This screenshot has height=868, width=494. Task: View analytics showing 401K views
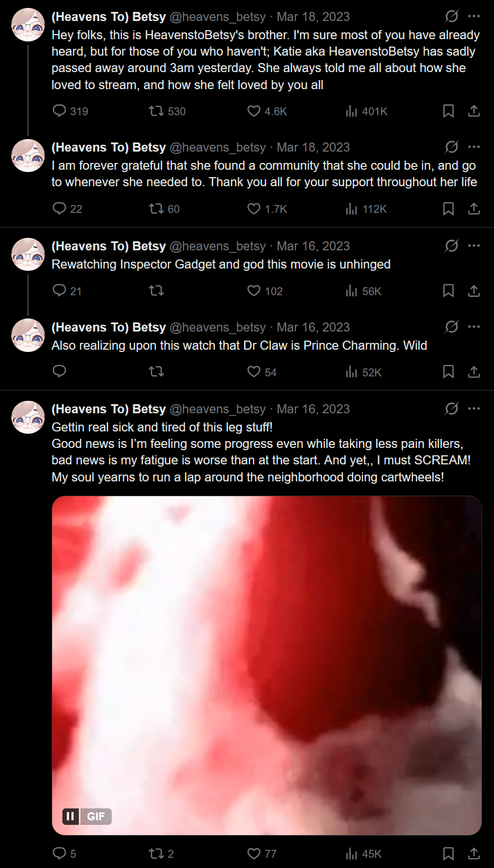(x=366, y=111)
